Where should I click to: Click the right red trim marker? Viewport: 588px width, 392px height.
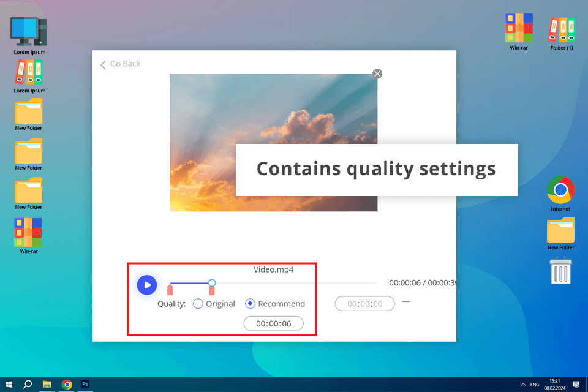pos(212,290)
